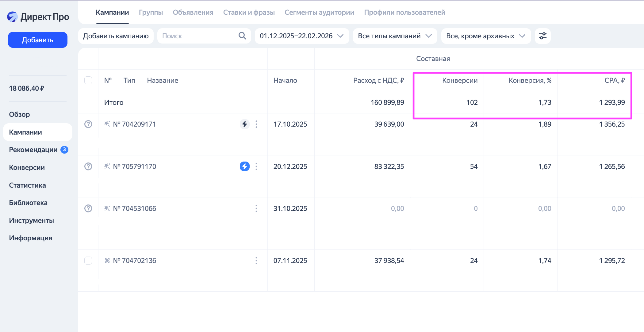Check the checkbox for campaign 704702136
The height and width of the screenshot is (332, 644).
pos(88,261)
